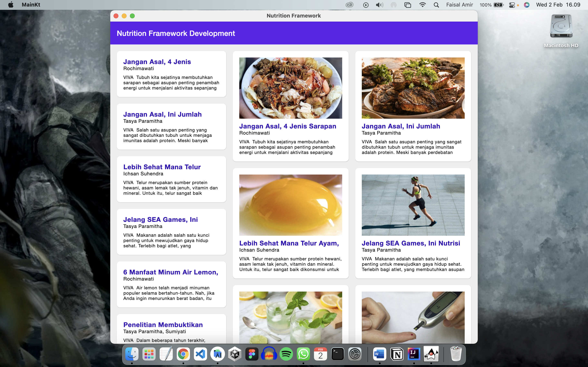588x367 pixels.
Task: Open the MainKt application menu
Action: point(31,5)
